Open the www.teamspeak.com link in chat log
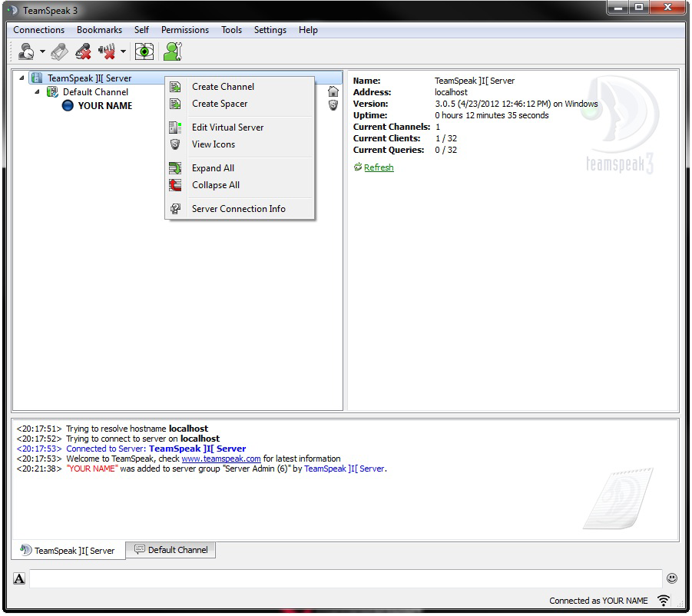This screenshot has height=616, width=692. (x=221, y=459)
